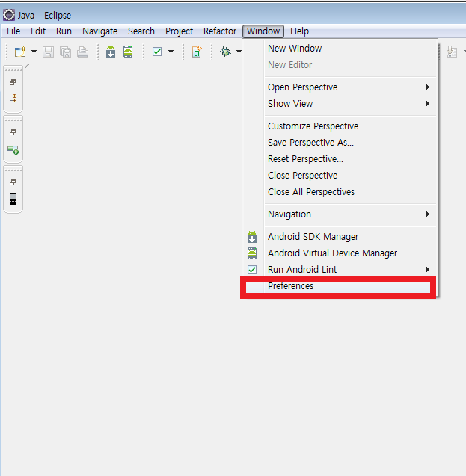Viewport: 466px width, 476px height.
Task: Click Android SDK Manager icon in Window menu
Action: pyautogui.click(x=252, y=237)
